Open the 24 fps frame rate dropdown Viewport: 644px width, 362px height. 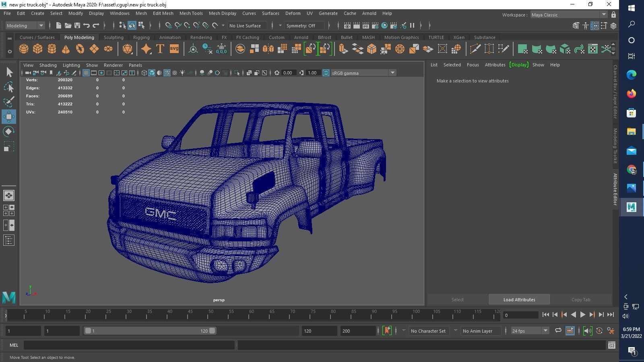click(530, 331)
